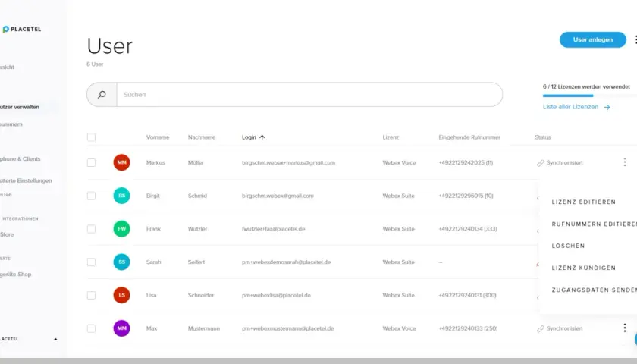Click the BS avatar of Birgit Schmid
The image size is (637, 364).
pos(121,196)
